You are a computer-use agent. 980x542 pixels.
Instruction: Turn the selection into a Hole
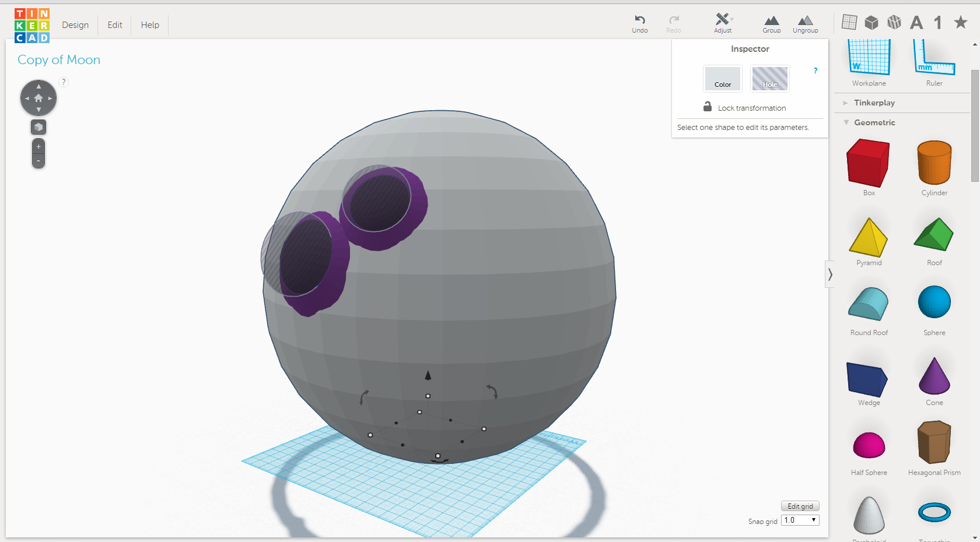coord(770,79)
